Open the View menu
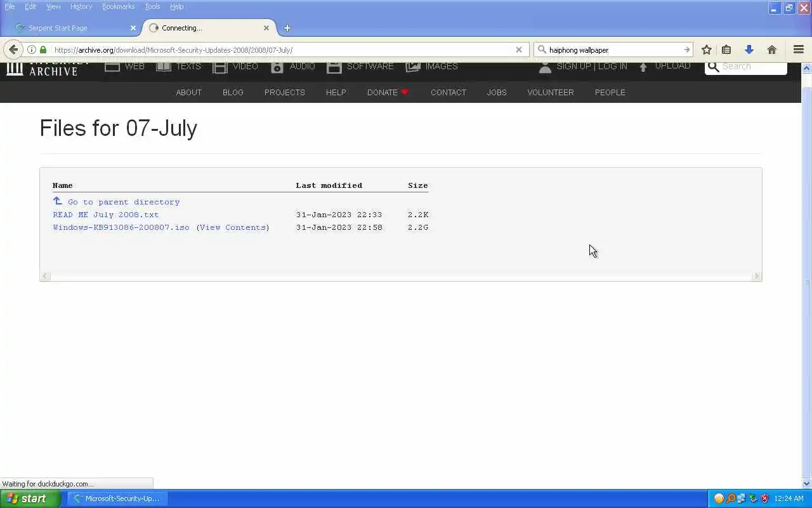Screen dimensions: 812x508 53,6
